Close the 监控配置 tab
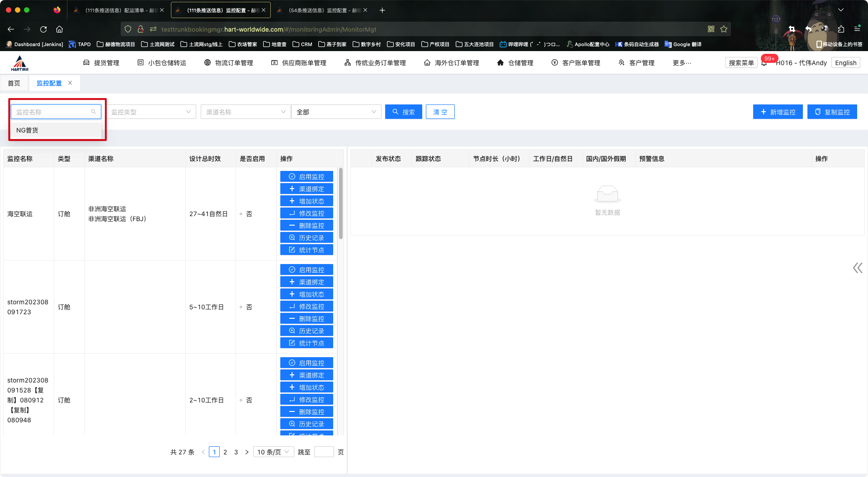Viewport: 868px width, 477px height. click(x=70, y=83)
